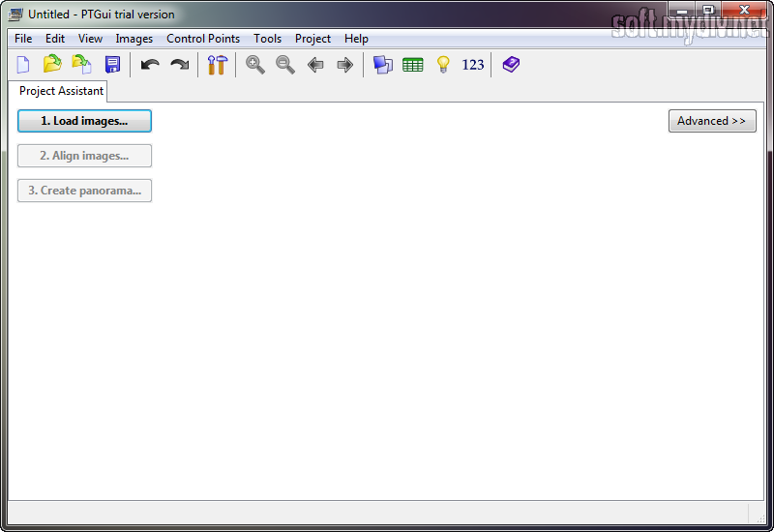This screenshot has height=532, width=774.
Task: Open options with the hammer and wrench icon
Action: point(217,65)
